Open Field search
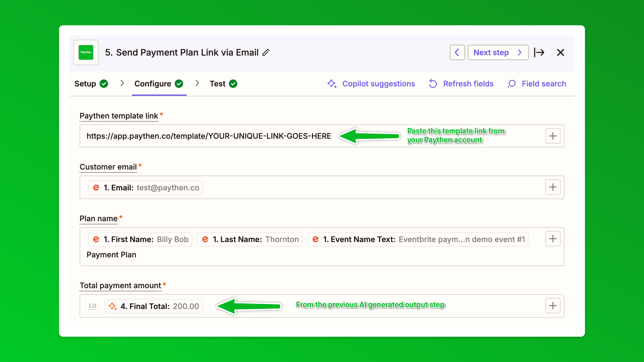 [537, 84]
